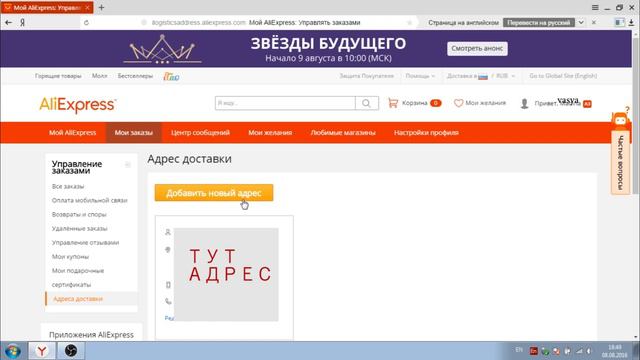Reload the page with the refresh icon
This screenshot has width=640, height=360.
click(x=86, y=23)
